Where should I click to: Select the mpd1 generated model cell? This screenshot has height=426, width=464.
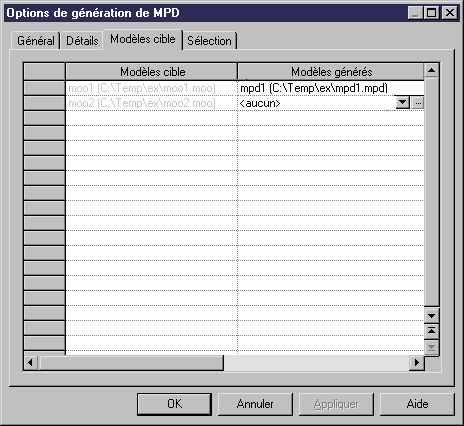(x=331, y=88)
